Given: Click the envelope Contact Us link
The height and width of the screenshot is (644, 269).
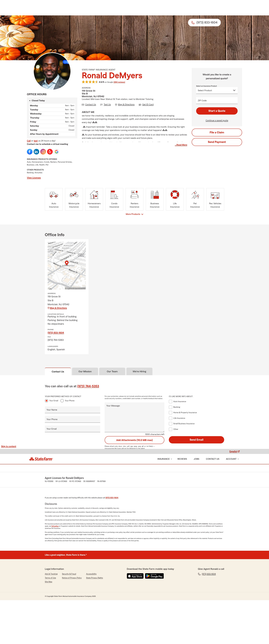Looking at the screenshot, I should [89, 104].
